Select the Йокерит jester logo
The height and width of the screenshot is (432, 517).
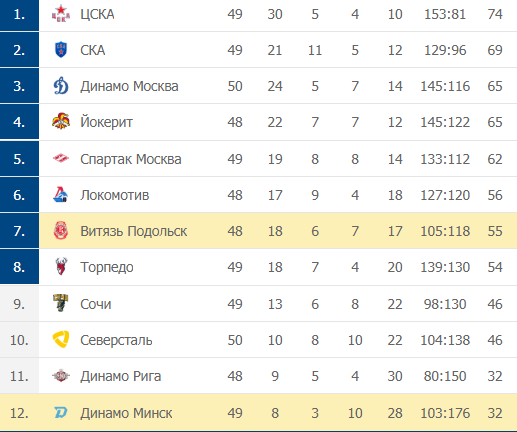pos(61,122)
